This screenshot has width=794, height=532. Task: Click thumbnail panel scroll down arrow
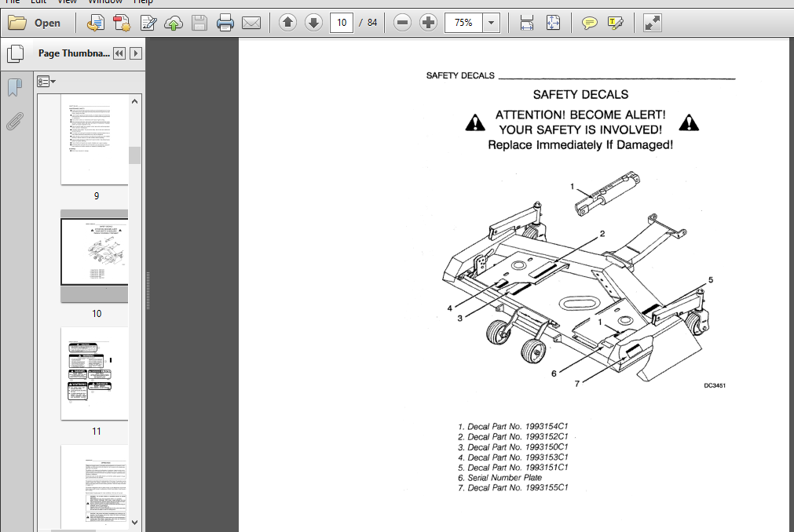[x=135, y=523]
